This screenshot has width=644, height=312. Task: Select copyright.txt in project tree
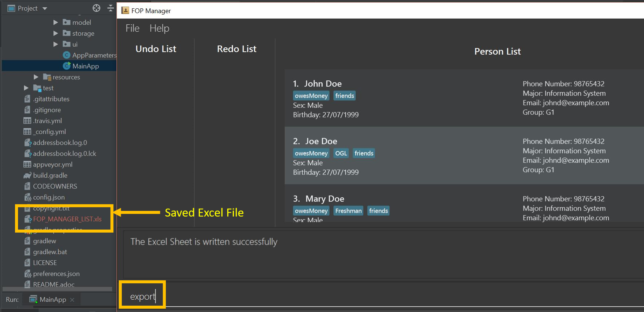51,208
